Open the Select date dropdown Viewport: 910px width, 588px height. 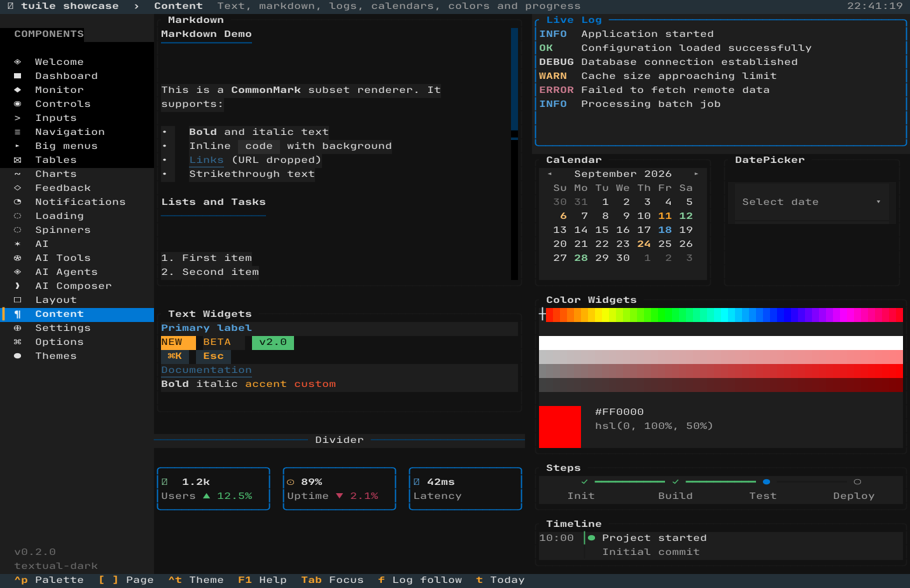(812, 202)
